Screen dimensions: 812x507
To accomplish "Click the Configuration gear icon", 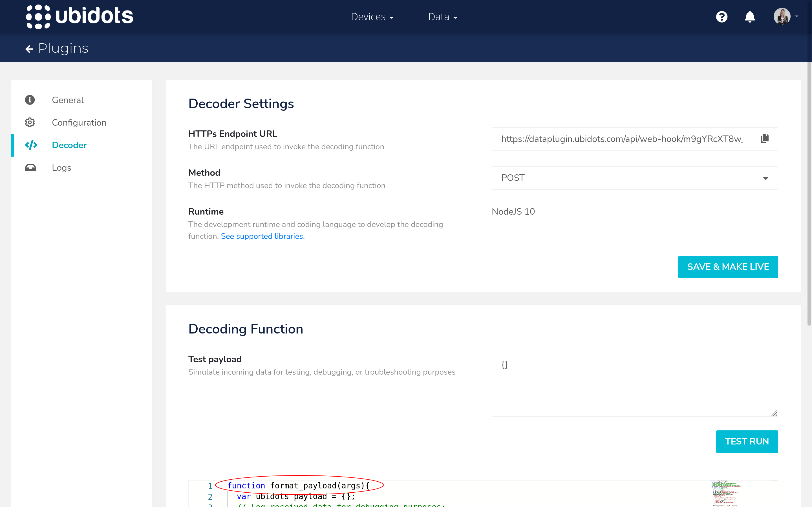I will coord(30,123).
